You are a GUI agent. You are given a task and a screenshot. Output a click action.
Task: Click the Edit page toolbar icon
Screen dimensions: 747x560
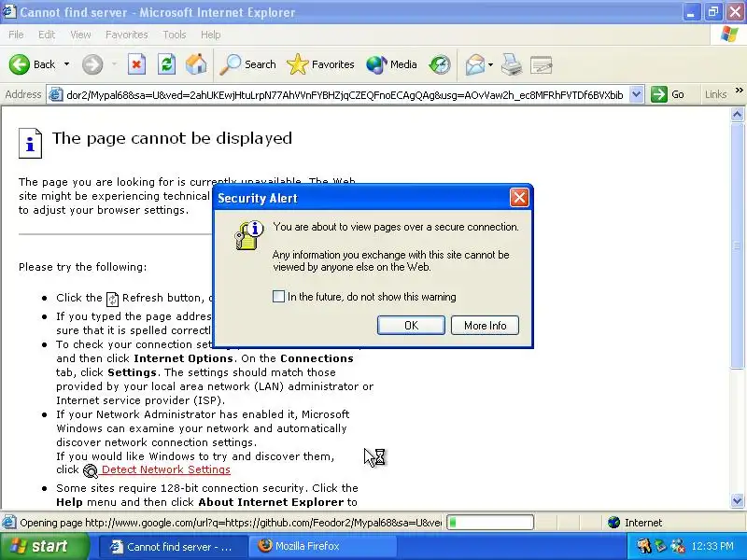[x=542, y=64]
